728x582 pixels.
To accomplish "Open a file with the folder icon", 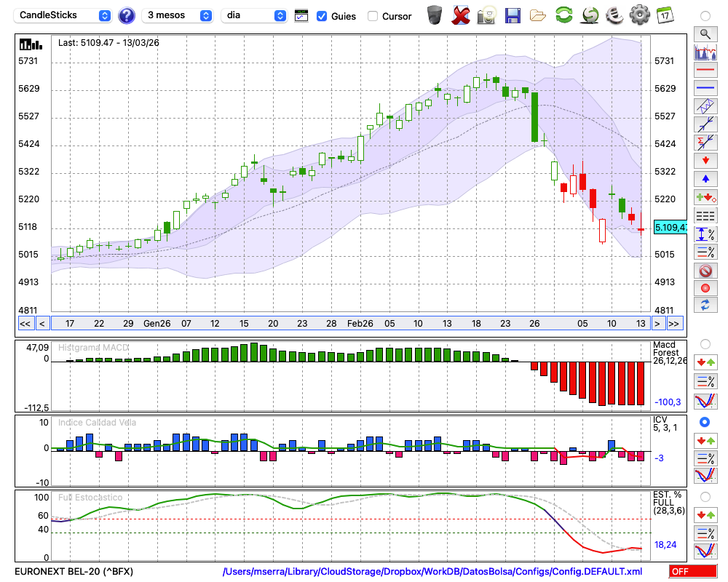I will tap(538, 16).
